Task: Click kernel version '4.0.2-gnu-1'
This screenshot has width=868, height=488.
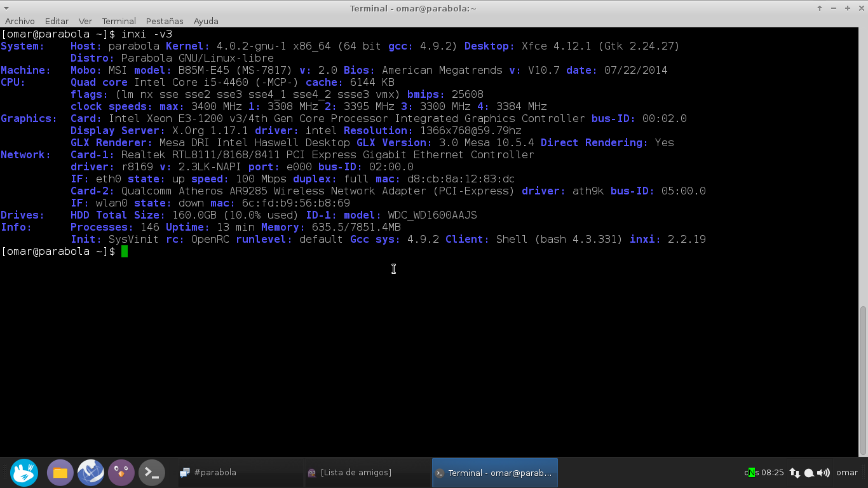Action: pos(252,46)
